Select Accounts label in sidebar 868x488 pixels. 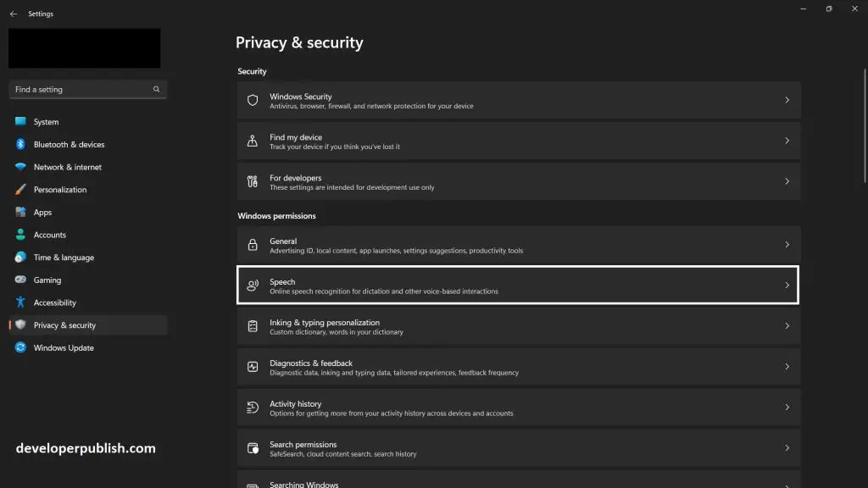(x=50, y=235)
